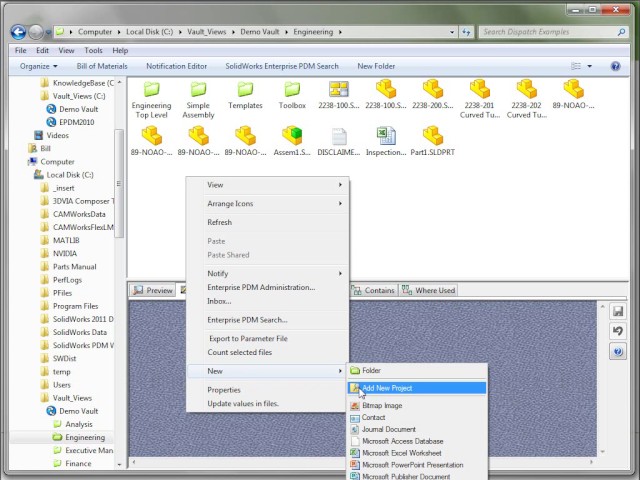
Task: Select EPDM2010 vault in navigation tree
Action: [70, 122]
